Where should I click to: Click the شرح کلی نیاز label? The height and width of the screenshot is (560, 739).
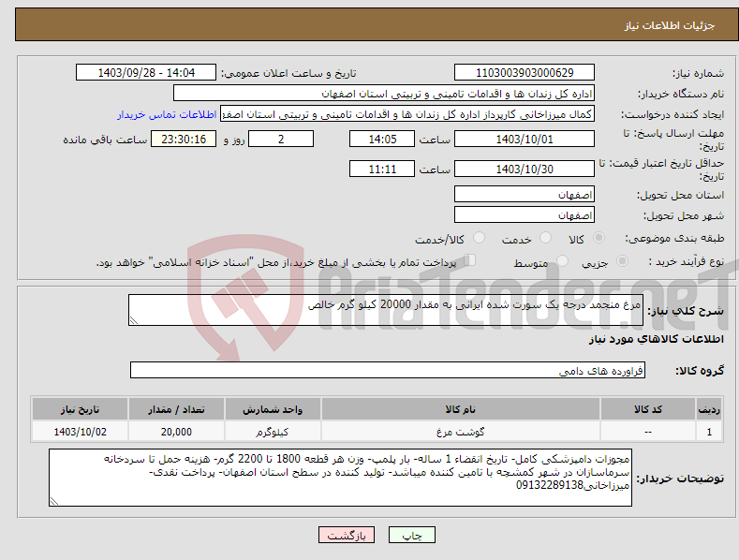(686, 311)
